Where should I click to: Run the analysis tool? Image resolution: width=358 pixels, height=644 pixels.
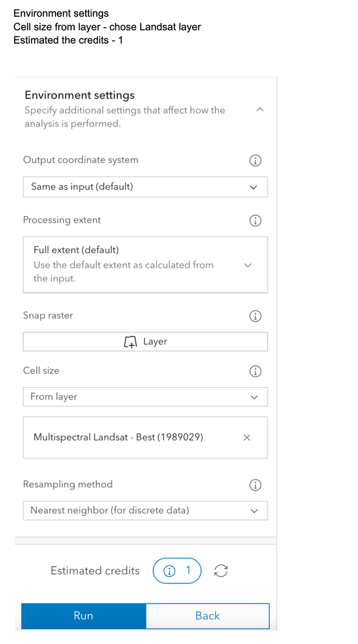[83, 616]
